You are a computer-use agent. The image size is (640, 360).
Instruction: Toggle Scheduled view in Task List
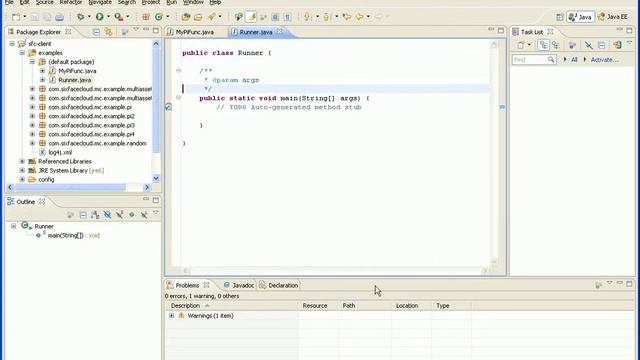tap(556, 45)
